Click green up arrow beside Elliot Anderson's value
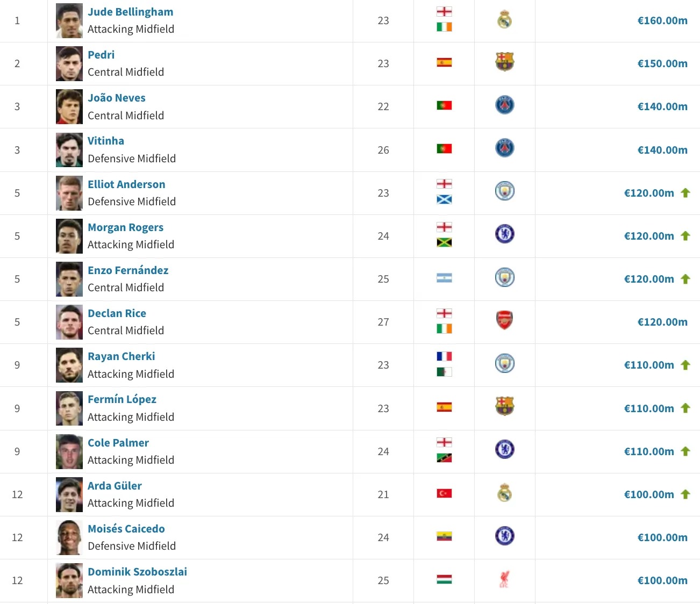The image size is (700, 604). [x=685, y=193]
